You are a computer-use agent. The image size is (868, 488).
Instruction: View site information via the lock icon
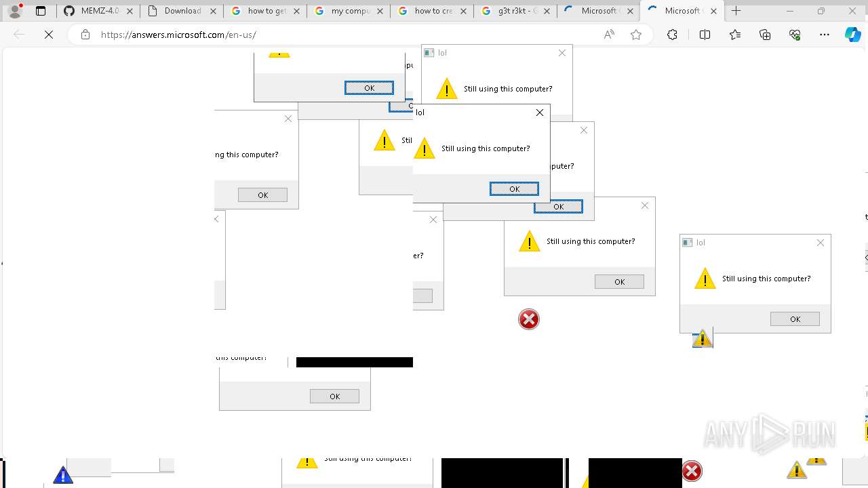(85, 35)
